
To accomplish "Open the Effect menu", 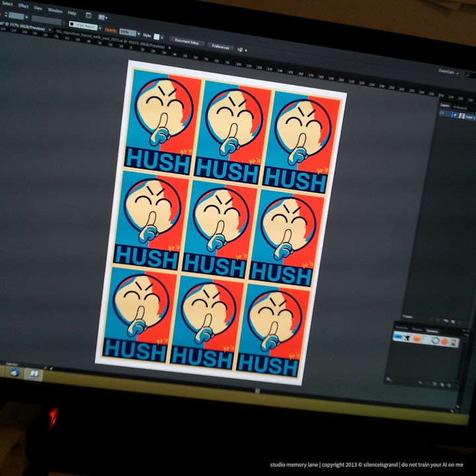I will (x=24, y=5).
